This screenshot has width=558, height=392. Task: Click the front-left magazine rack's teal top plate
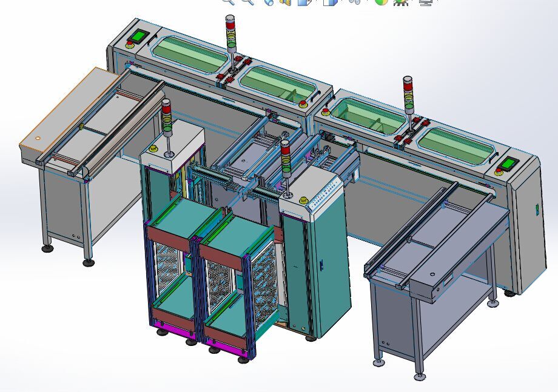181,213
